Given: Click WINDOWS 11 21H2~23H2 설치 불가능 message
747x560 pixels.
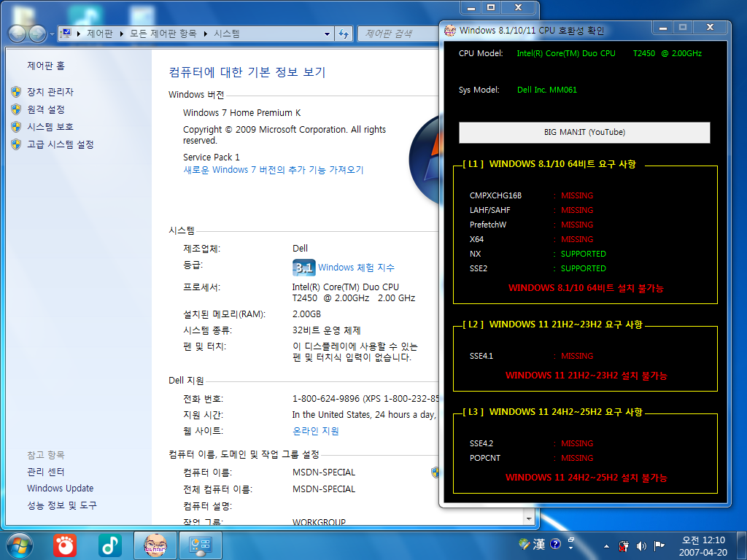Looking at the screenshot, I should click(586, 376).
